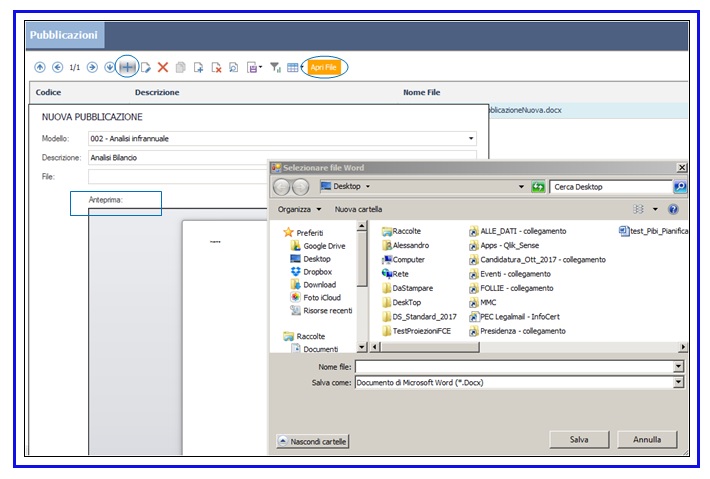The image size is (710, 479).
Task: Click the table grid view icon
Action: pyautogui.click(x=293, y=67)
